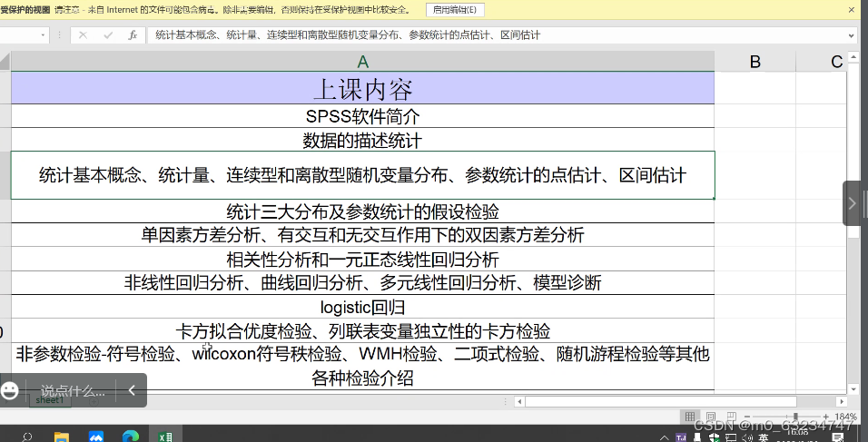Image resolution: width=868 pixels, height=442 pixels.
Task: Select the cell starting with 卡方拟合优度检验
Action: [x=362, y=330]
